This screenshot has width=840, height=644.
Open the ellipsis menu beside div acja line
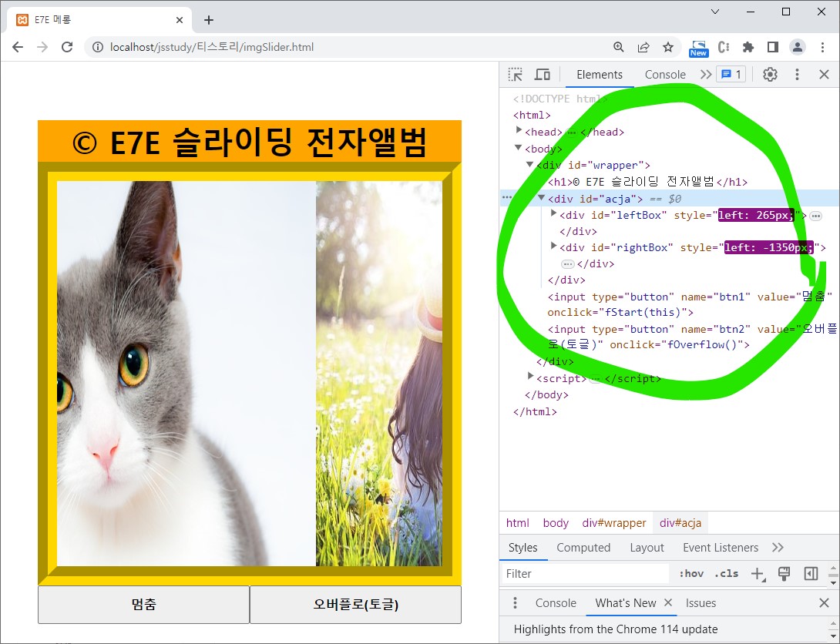tap(507, 197)
